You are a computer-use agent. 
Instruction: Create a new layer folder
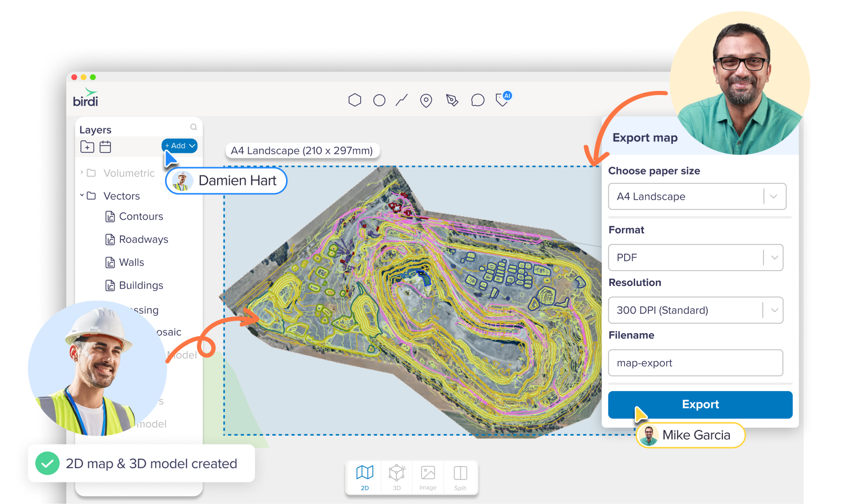coord(87,147)
